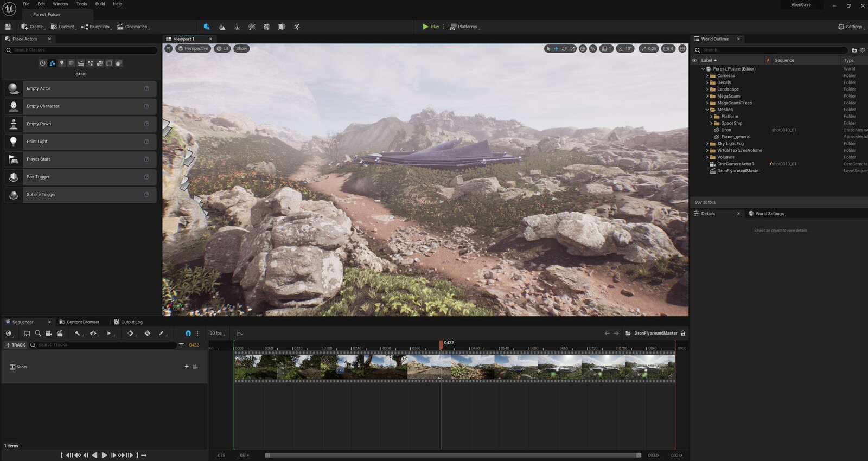Screen dimensions: 868x461
Task: Toggle sequencer snapping magnet
Action: [x=188, y=334]
